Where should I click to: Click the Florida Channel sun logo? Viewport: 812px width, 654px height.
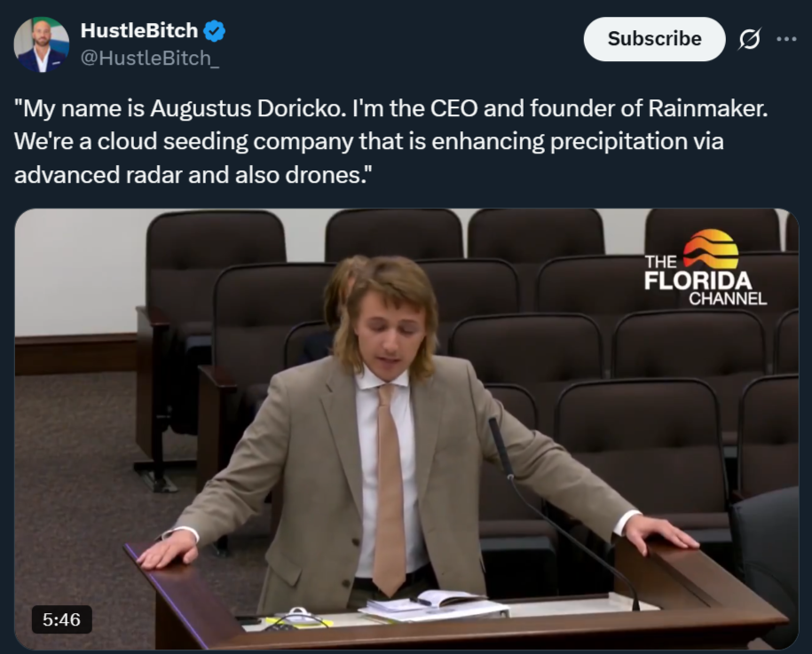click(x=711, y=249)
